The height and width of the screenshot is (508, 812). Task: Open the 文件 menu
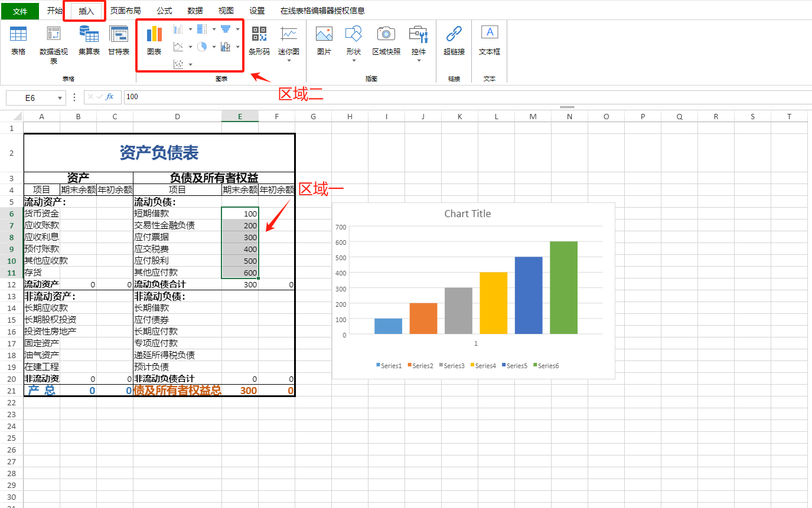pos(20,11)
